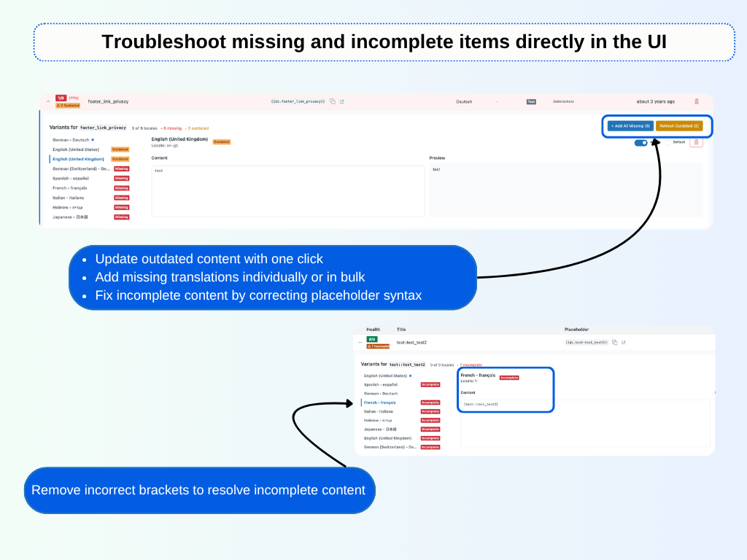Copy the dc.test-test_test2 placeholder
The image size is (747, 560).
(x=614, y=343)
